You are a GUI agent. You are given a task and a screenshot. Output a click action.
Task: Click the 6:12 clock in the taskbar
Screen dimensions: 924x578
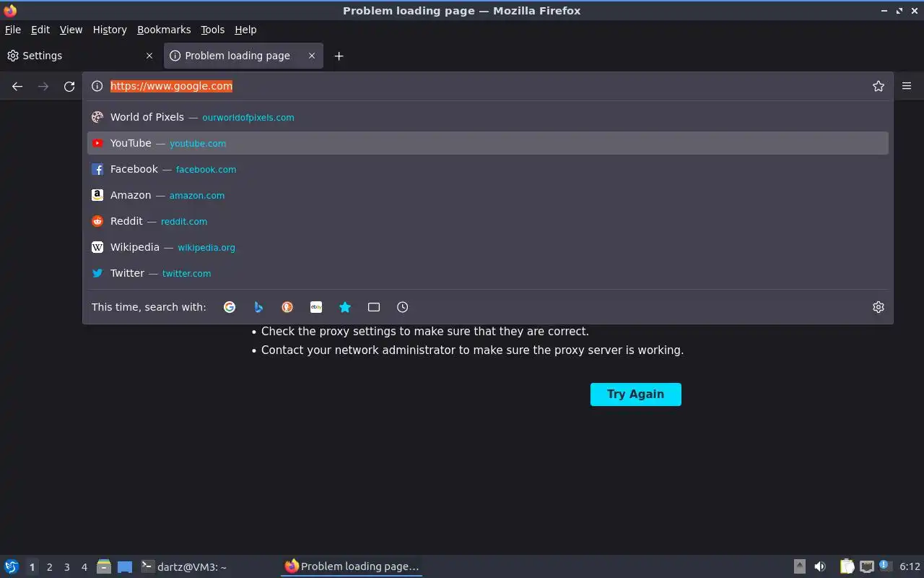pos(910,567)
